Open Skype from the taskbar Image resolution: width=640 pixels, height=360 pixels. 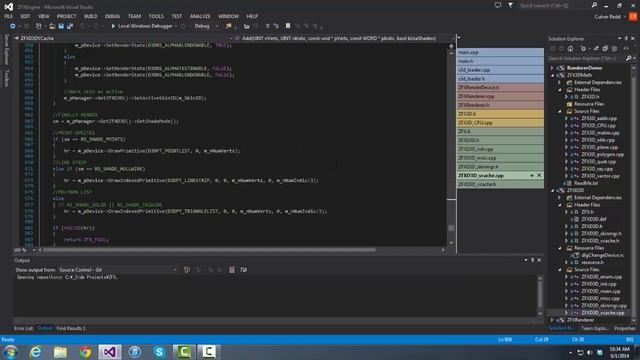point(159,352)
